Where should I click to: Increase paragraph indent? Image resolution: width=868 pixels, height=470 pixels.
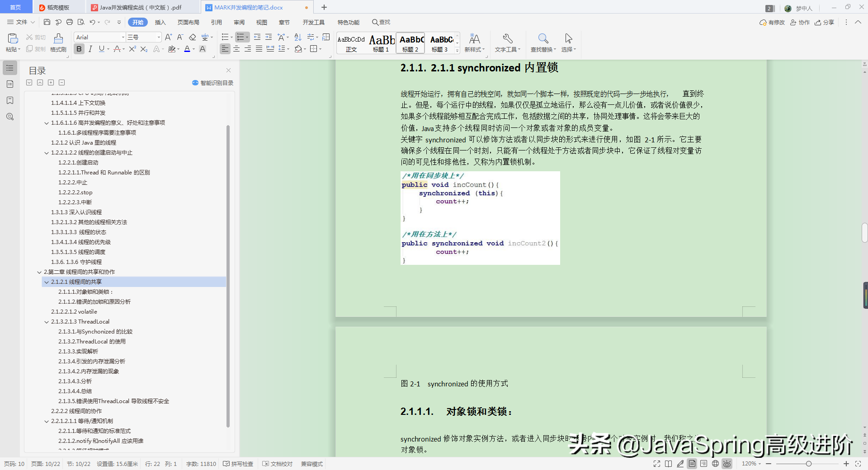click(x=269, y=37)
